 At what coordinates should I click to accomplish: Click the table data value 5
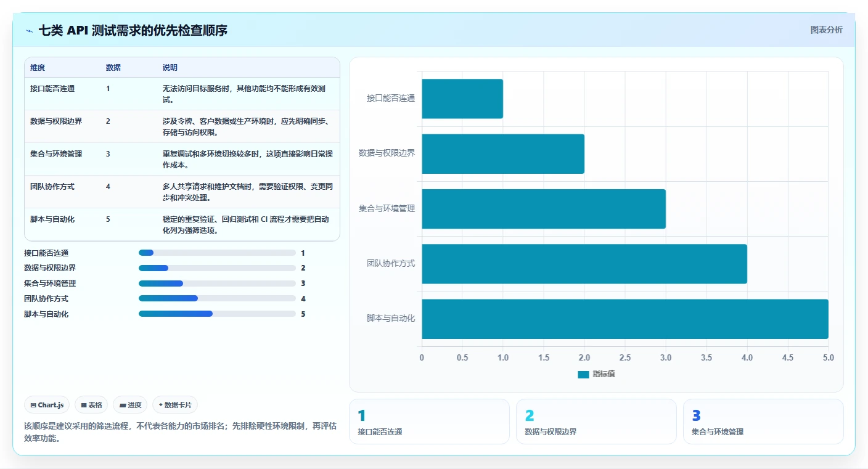108,219
